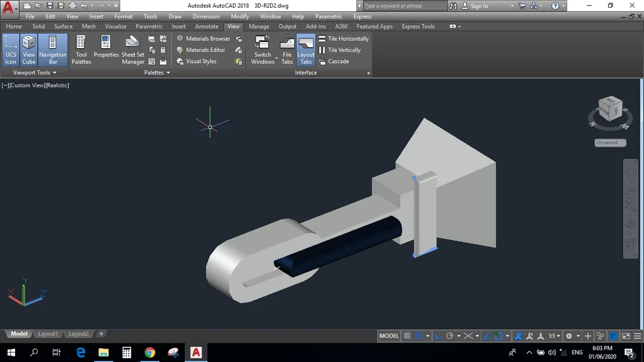Toggle polar tracking in status bar

450,336
